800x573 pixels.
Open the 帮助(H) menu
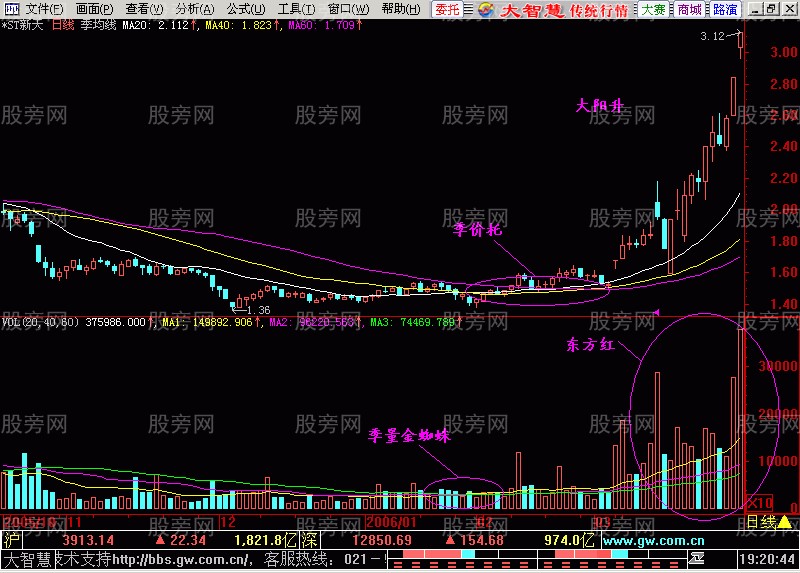(401, 9)
